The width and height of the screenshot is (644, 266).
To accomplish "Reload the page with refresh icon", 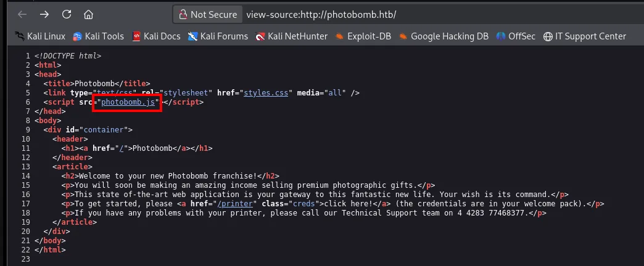I will 67,15.
